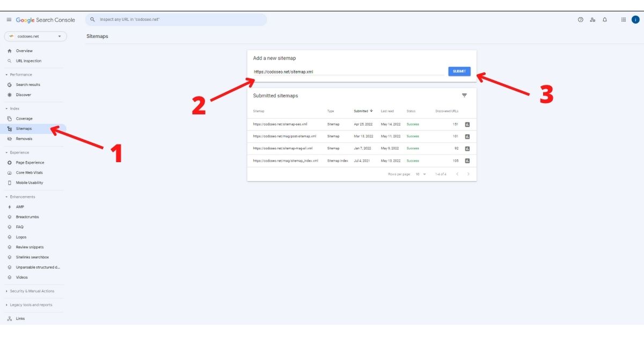Select Sitemaps in sidebar
This screenshot has height=349, width=644.
click(x=33, y=129)
